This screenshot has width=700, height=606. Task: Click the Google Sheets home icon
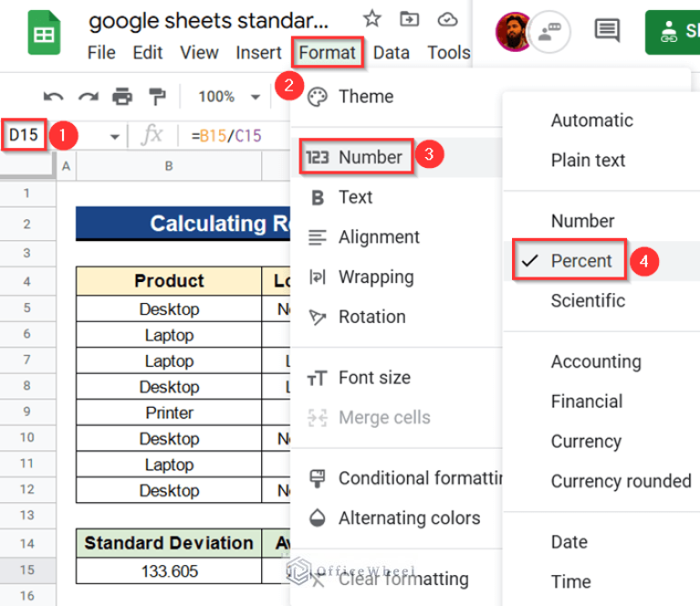[42, 34]
